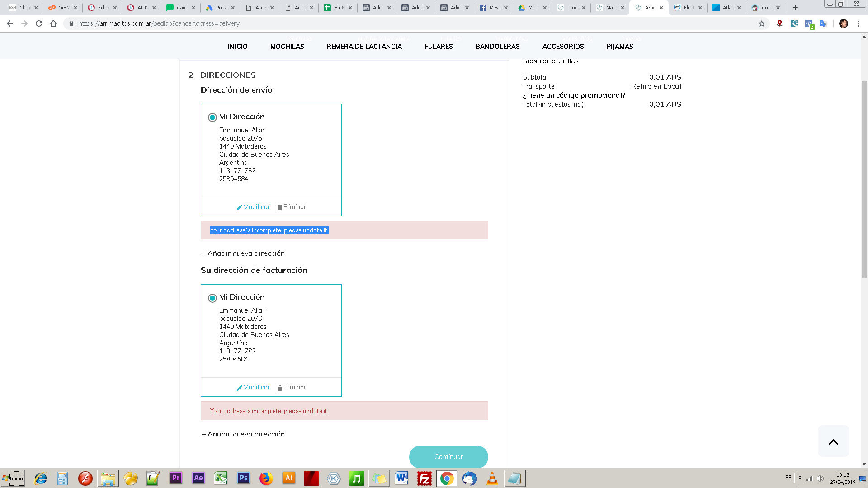
Task: Expand 'mostrar detalles' order summary
Action: point(550,61)
